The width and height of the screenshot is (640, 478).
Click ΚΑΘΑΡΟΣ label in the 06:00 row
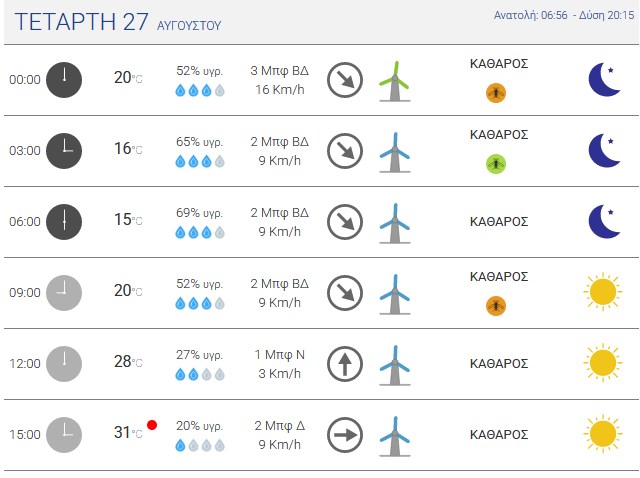tap(499, 222)
